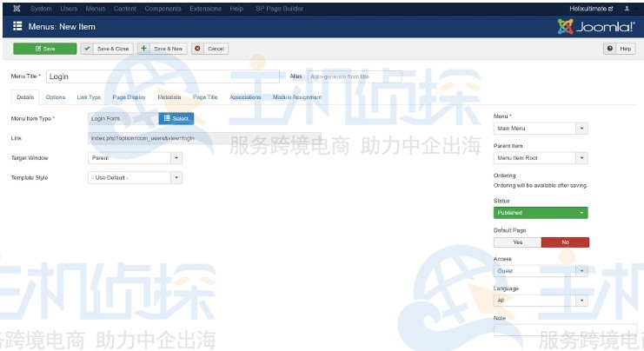
Task: Open the Parent Item dropdown
Action: point(541,158)
